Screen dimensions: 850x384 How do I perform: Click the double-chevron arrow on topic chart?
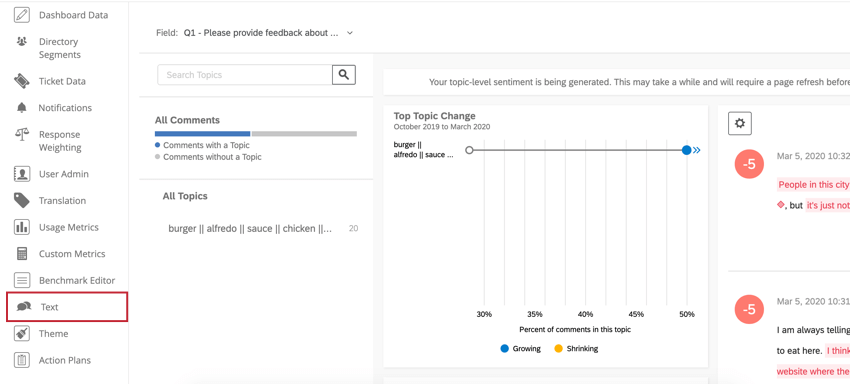coord(697,150)
